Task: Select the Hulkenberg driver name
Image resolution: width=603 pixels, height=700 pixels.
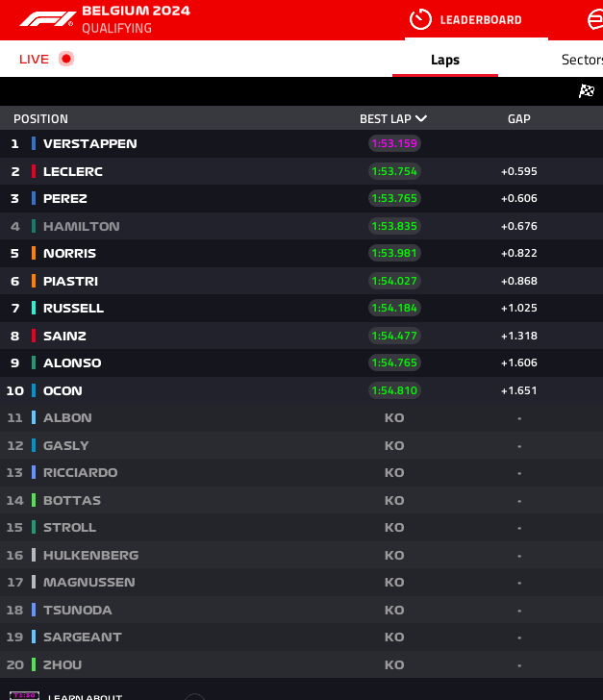Action: pyautogui.click(x=91, y=556)
